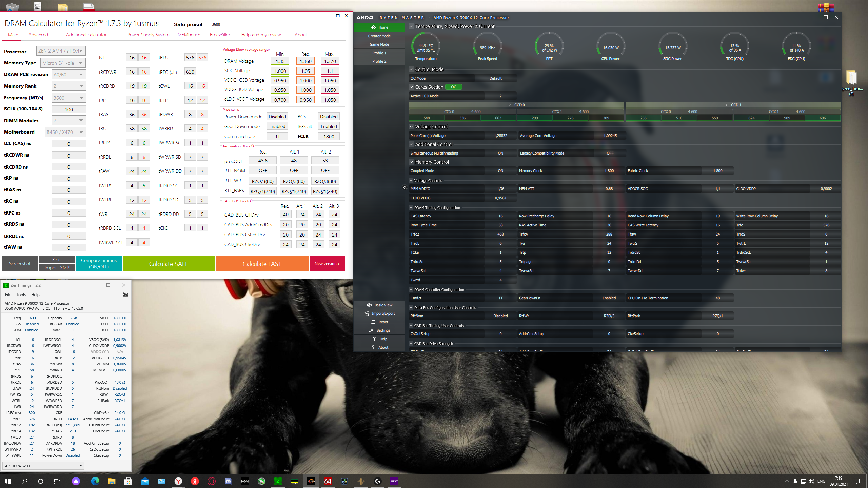Click NZXT icon in taskbar
This screenshot has height=488, width=868.
tap(394, 481)
